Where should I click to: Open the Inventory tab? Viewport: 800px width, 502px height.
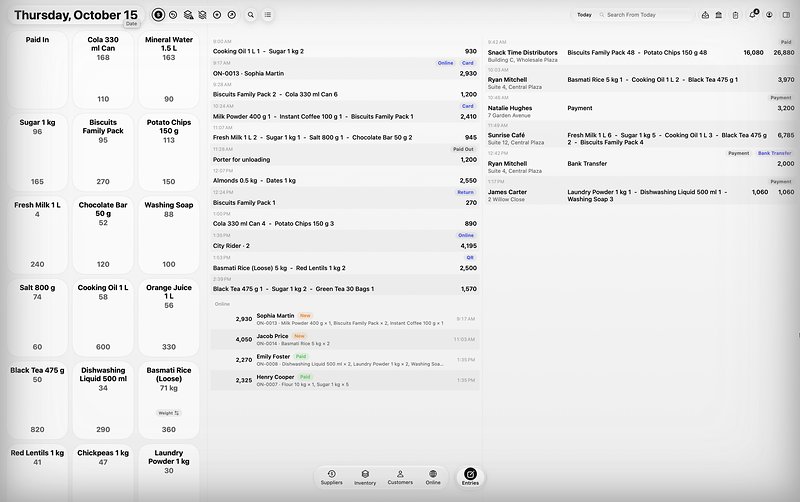365,478
